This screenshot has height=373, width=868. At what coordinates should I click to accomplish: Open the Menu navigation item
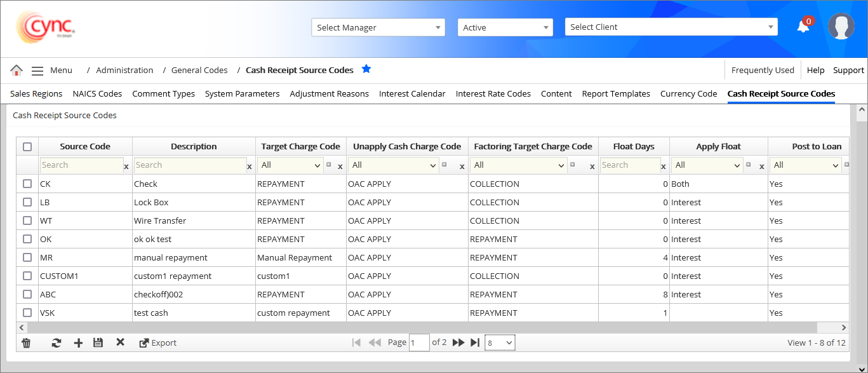(x=62, y=70)
